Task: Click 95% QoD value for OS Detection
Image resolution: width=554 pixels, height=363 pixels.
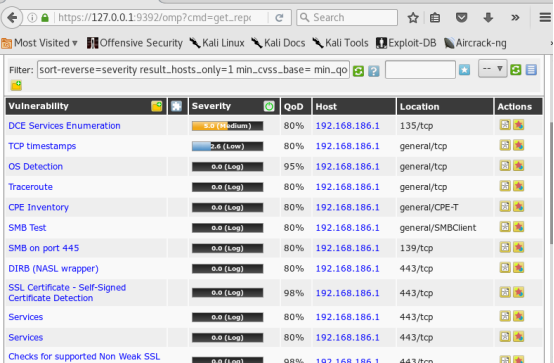Action: click(294, 166)
